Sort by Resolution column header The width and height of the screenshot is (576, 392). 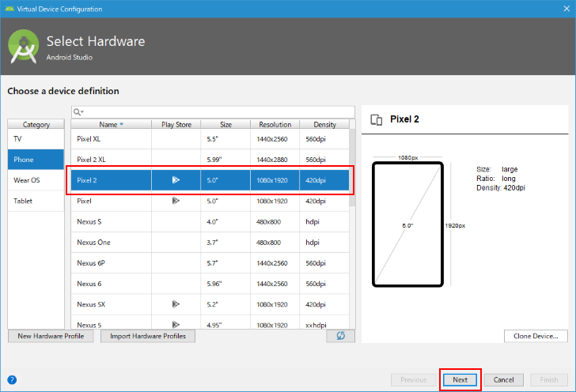point(275,124)
